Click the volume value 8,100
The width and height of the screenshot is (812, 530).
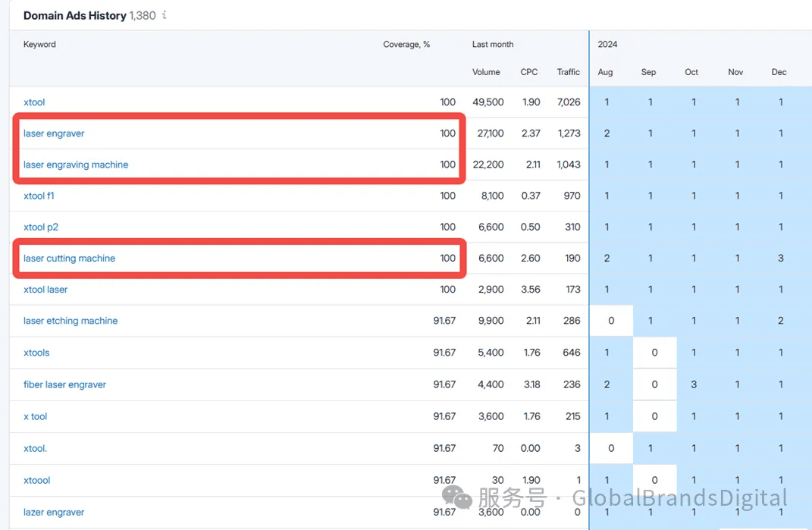493,196
